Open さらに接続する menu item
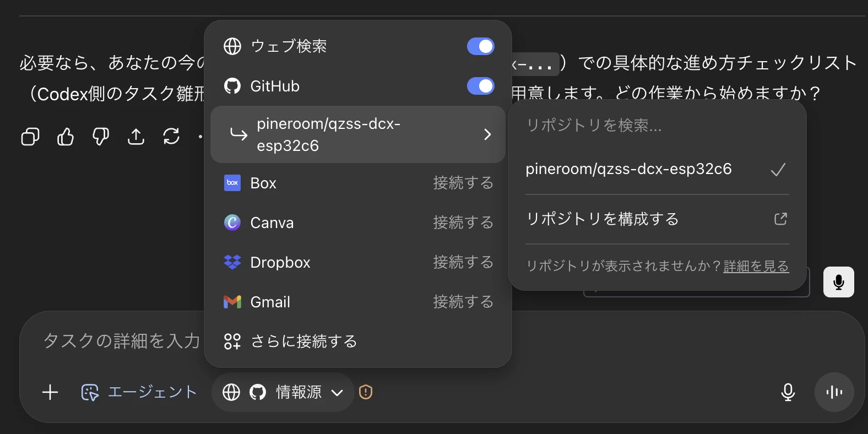 [x=303, y=341]
